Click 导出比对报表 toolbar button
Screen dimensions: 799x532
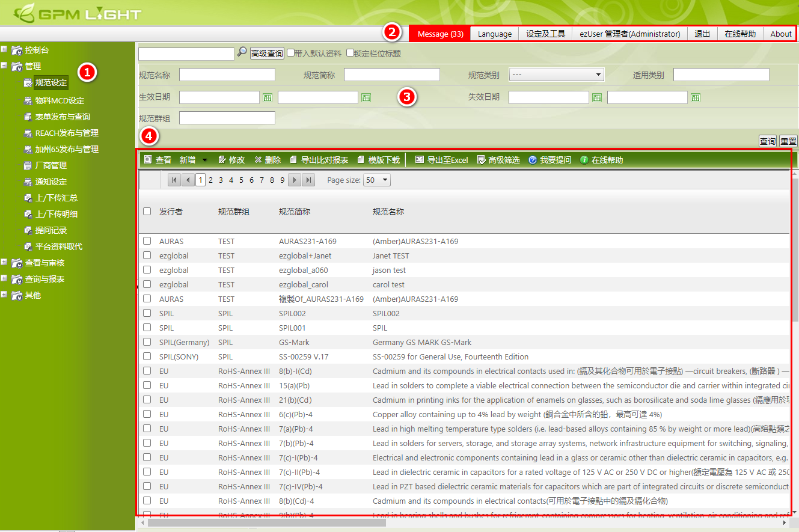pos(319,160)
